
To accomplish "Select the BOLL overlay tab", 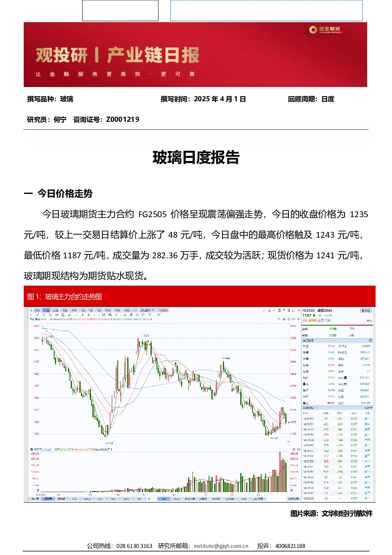I will [177, 499].
